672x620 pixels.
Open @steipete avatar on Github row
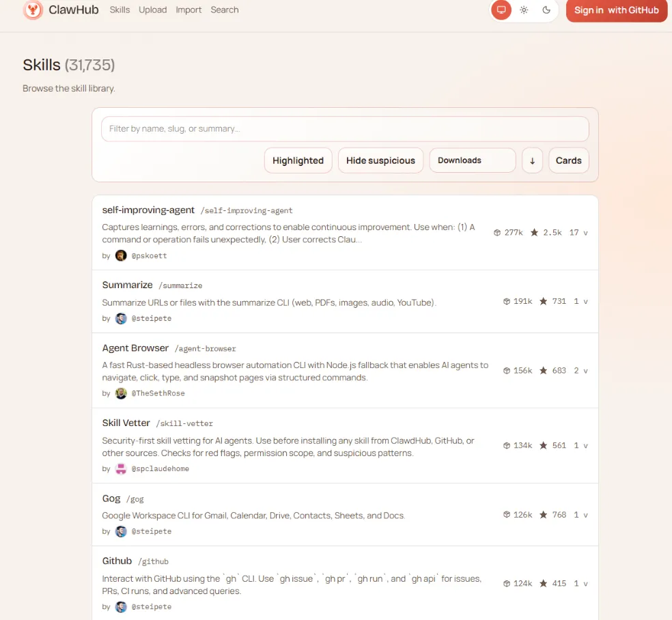click(121, 607)
